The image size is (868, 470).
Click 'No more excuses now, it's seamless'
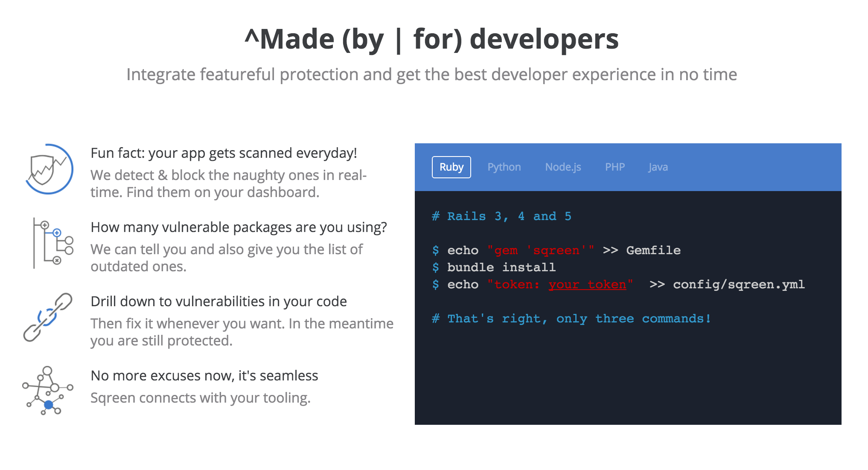point(204,376)
